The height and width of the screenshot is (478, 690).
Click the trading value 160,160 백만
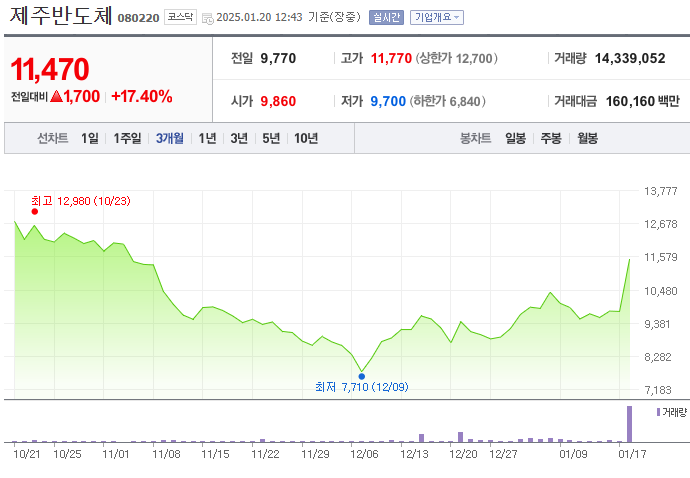[642, 101]
